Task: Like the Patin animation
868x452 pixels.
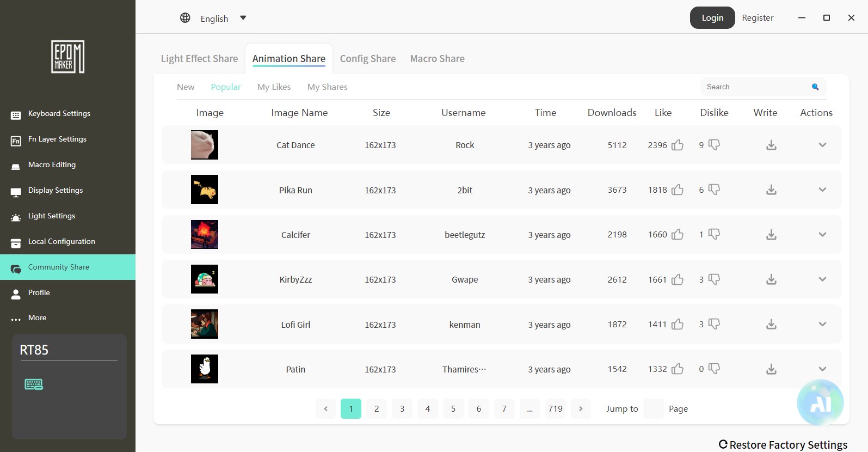Action: (678, 369)
